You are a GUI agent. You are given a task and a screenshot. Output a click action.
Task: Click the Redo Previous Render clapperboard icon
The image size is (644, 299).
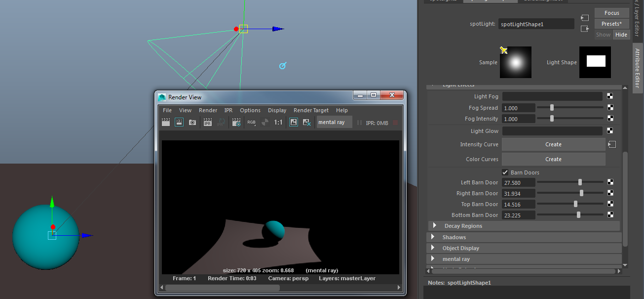[166, 122]
